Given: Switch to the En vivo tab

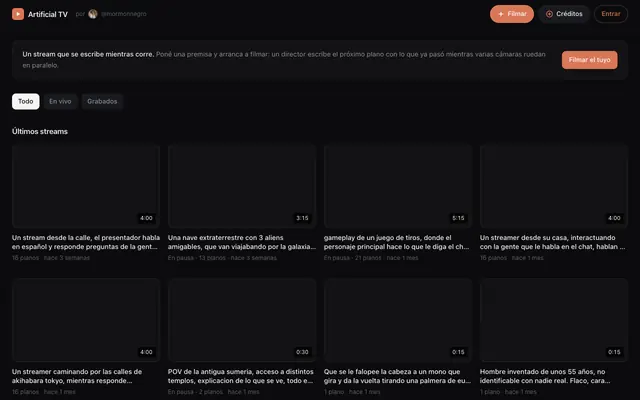Looking at the screenshot, I should click(x=60, y=101).
